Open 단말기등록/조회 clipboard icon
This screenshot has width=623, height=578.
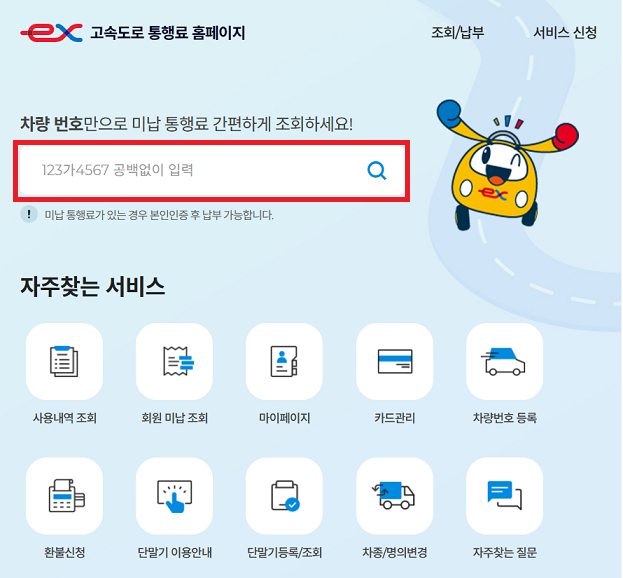(x=284, y=496)
